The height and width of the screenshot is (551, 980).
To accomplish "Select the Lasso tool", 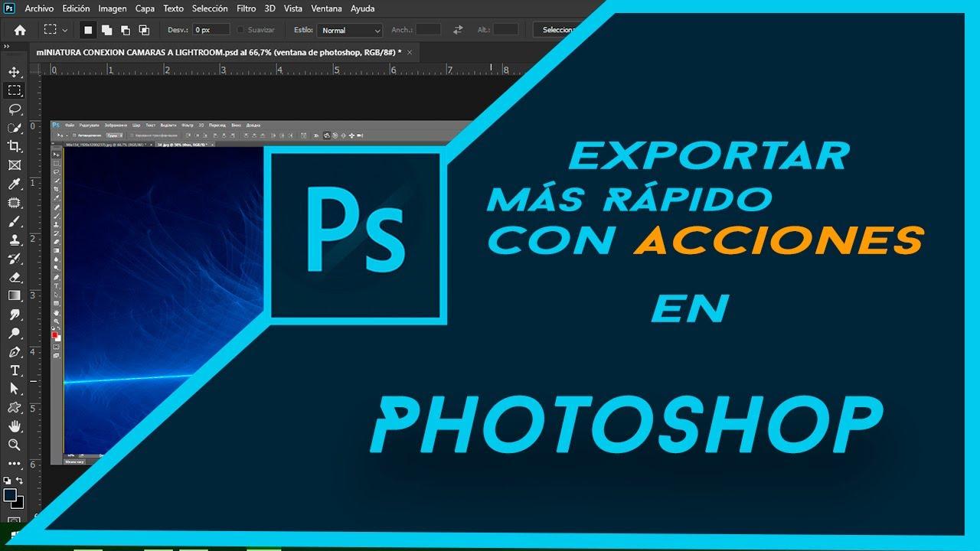I will tap(14, 109).
